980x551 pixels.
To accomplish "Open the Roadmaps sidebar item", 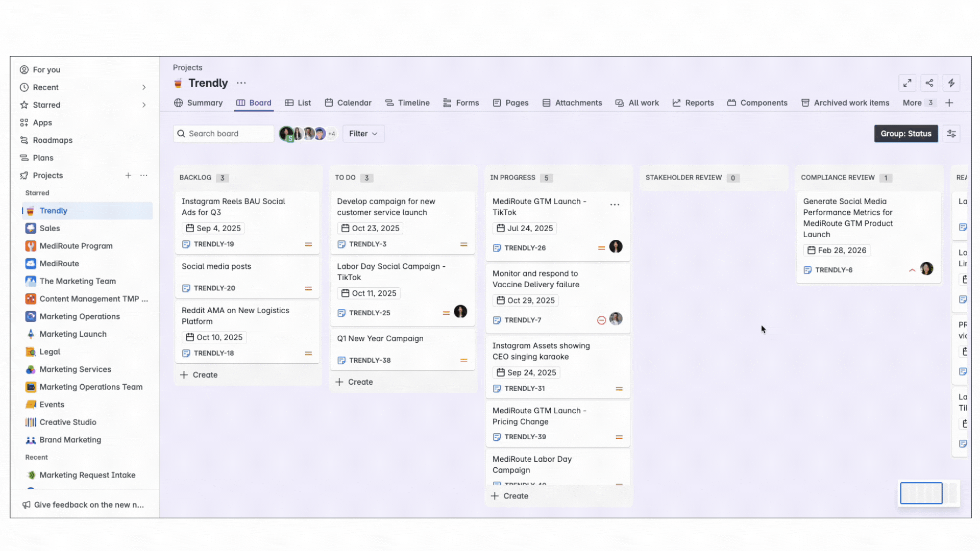I will [53, 140].
